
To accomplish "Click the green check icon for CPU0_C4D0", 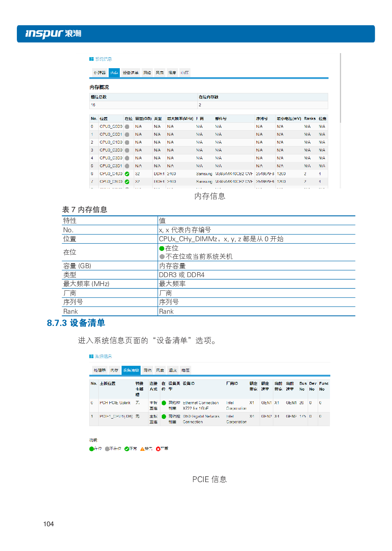I will [127, 174].
